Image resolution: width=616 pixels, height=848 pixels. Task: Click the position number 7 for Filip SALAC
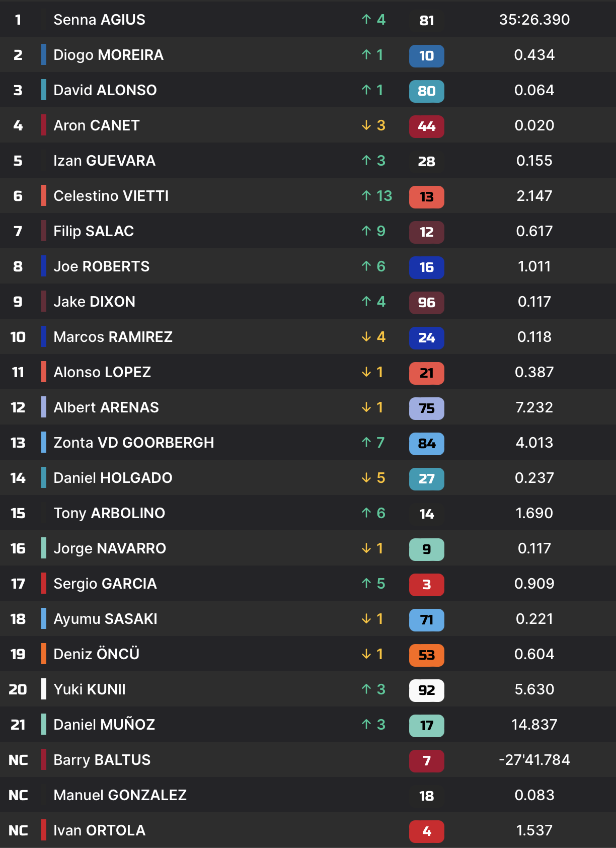[x=18, y=231]
